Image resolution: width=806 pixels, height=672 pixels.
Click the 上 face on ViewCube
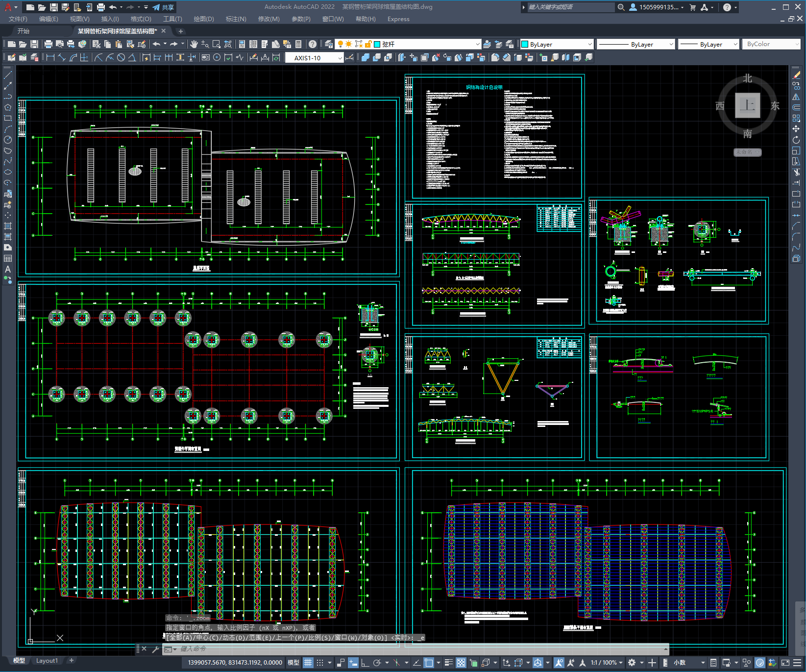click(x=747, y=105)
